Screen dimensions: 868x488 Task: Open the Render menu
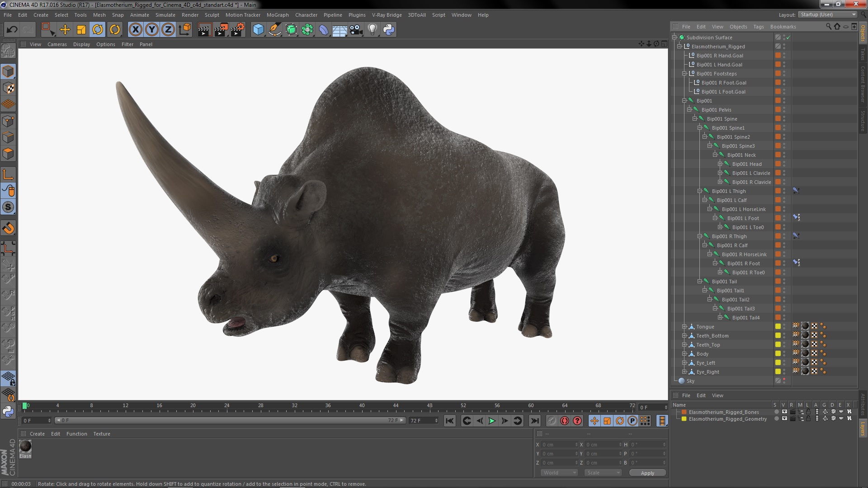(189, 14)
